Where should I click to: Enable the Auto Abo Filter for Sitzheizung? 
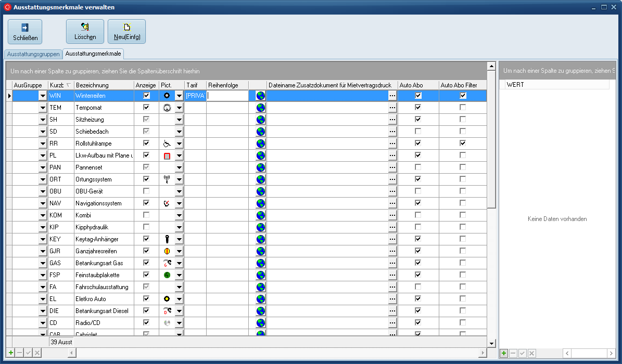(x=463, y=120)
